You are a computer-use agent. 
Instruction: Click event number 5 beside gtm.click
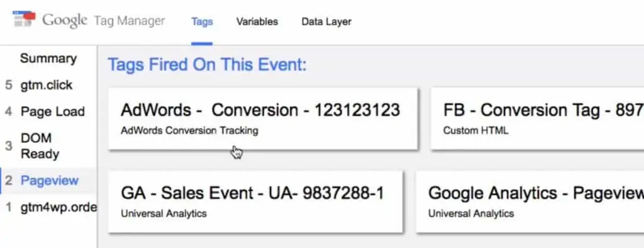9,85
